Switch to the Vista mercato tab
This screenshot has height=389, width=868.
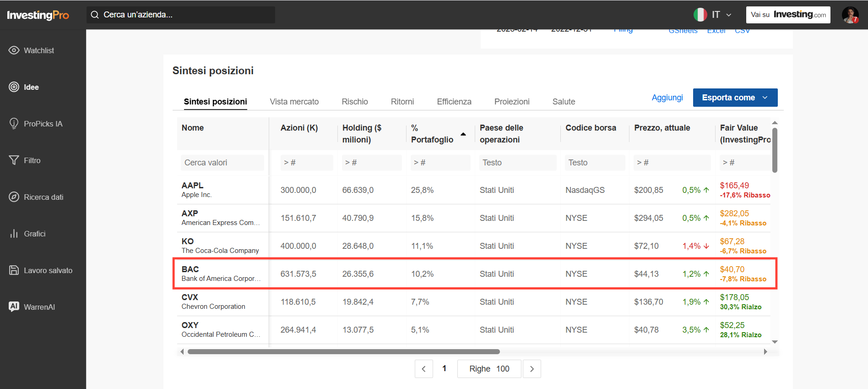[x=294, y=102]
